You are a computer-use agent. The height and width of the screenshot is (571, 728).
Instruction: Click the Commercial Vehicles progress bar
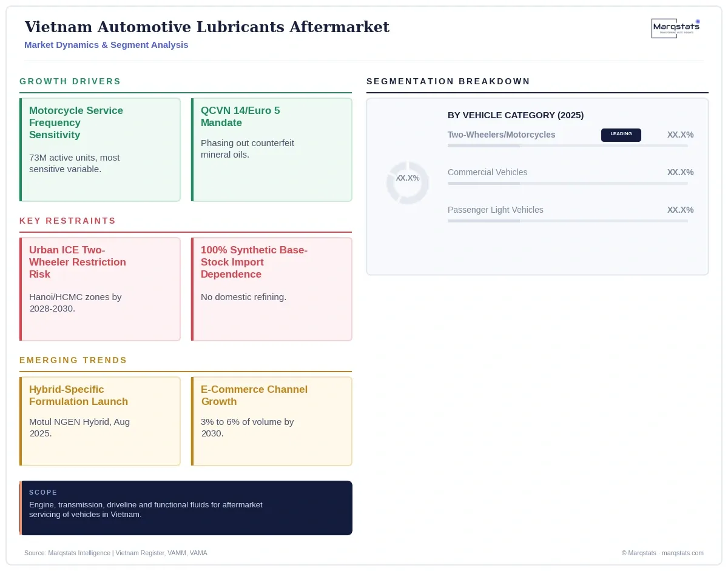point(568,184)
